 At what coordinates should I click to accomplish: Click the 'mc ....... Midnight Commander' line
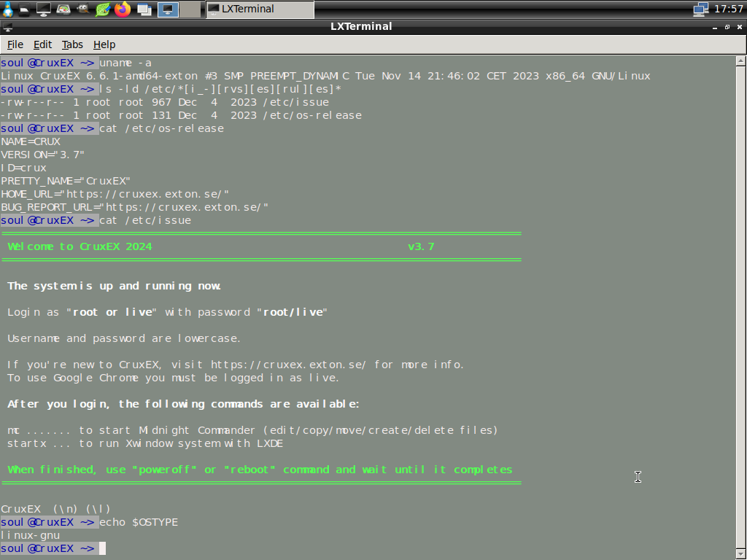tap(252, 430)
